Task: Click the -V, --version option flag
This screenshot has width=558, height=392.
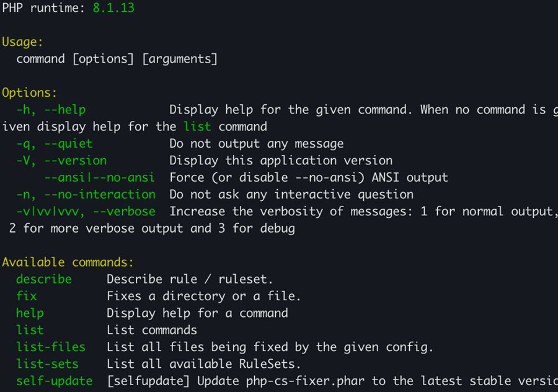Action: pyautogui.click(x=61, y=161)
